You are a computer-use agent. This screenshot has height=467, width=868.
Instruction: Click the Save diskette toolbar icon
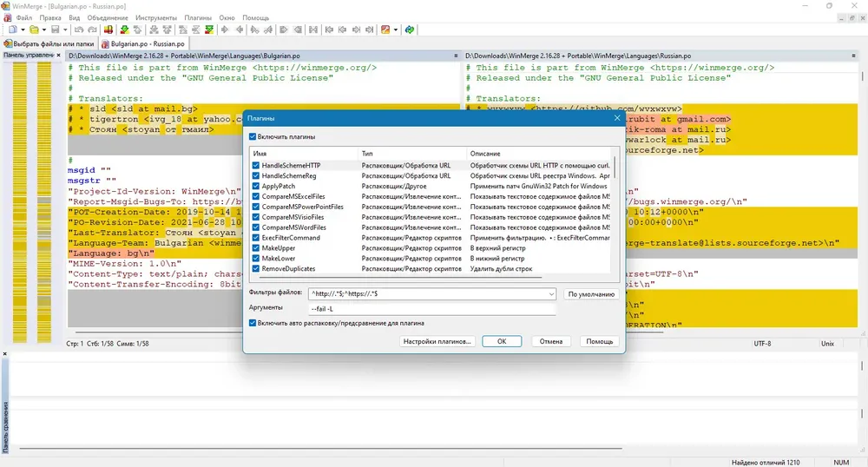[56, 30]
